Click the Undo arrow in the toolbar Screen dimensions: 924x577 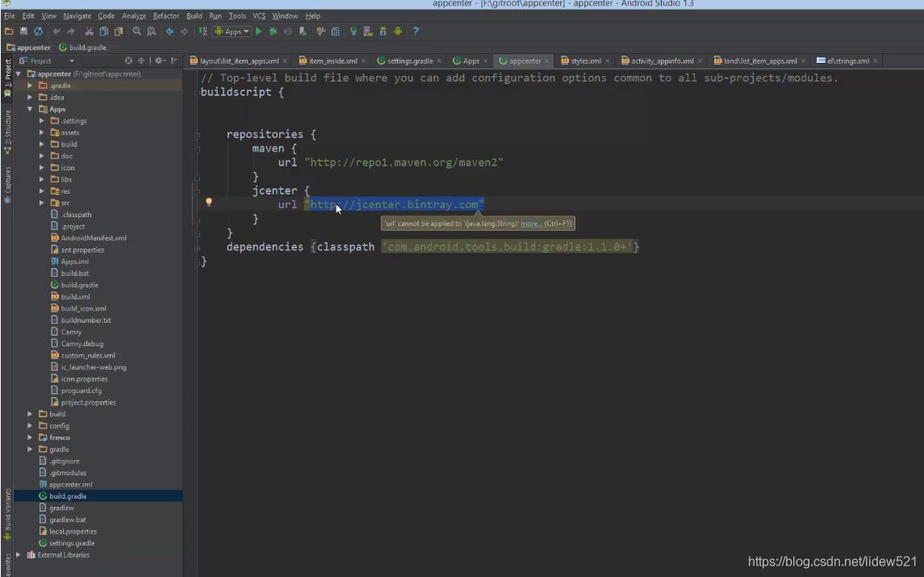coord(56,31)
